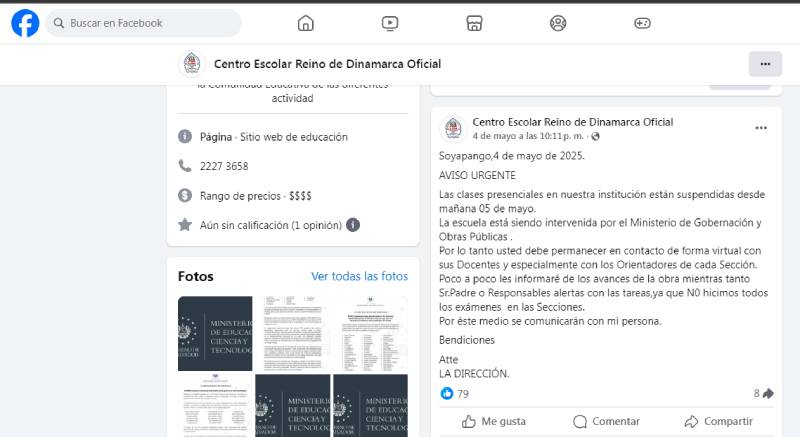Click the Facebook logo icon
Image resolution: width=800 pixels, height=437 pixels.
(25, 23)
